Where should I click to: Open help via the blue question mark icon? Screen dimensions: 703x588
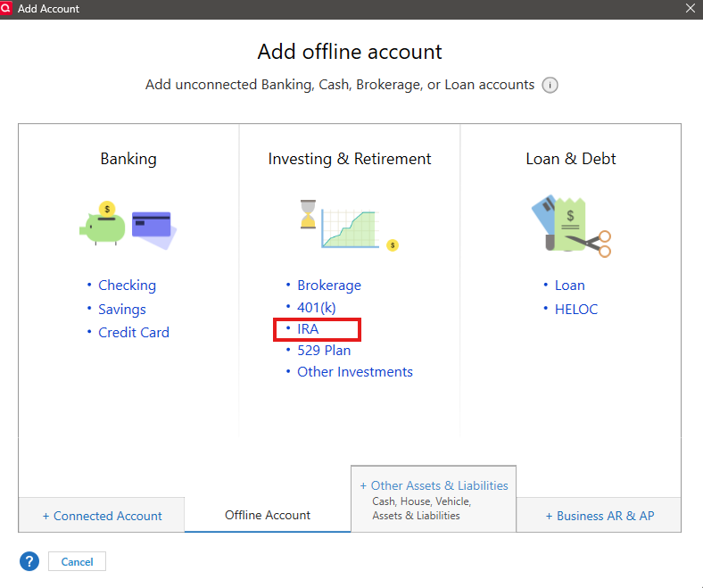point(29,561)
